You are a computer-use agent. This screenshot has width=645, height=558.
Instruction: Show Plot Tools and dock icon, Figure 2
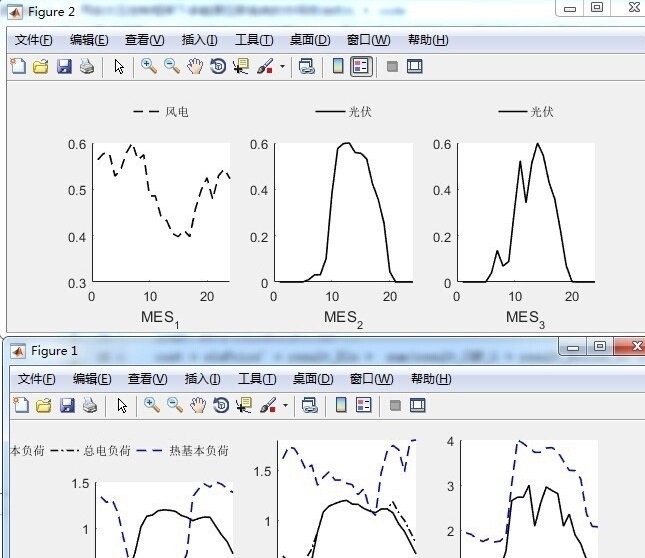pyautogui.click(x=415, y=66)
